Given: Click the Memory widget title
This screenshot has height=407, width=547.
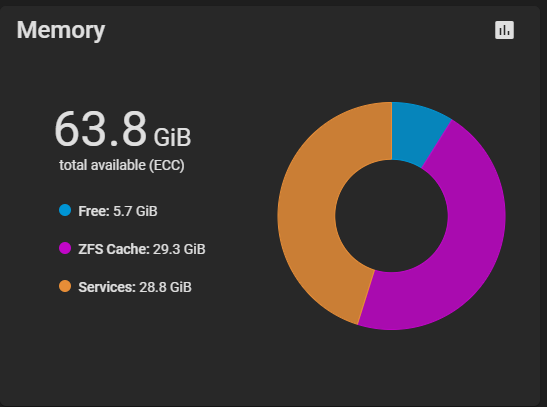Looking at the screenshot, I should (61, 30).
